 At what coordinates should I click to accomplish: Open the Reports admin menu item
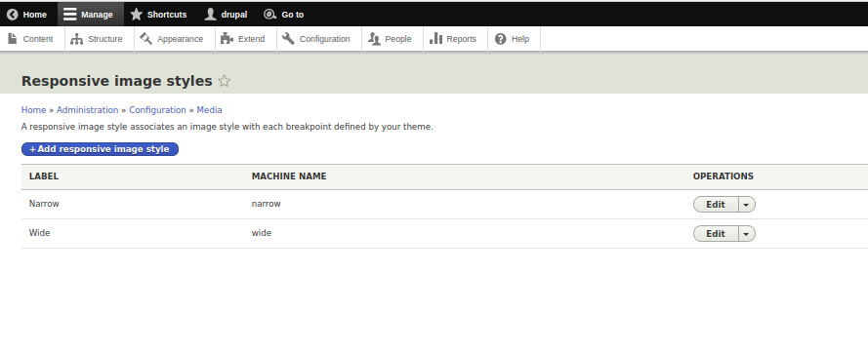[x=456, y=39]
